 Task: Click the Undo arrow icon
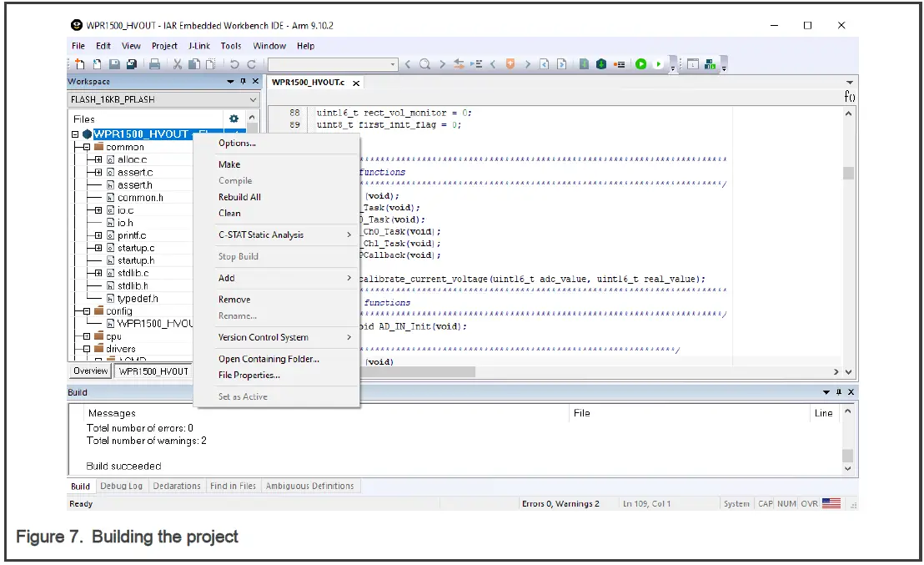235,64
